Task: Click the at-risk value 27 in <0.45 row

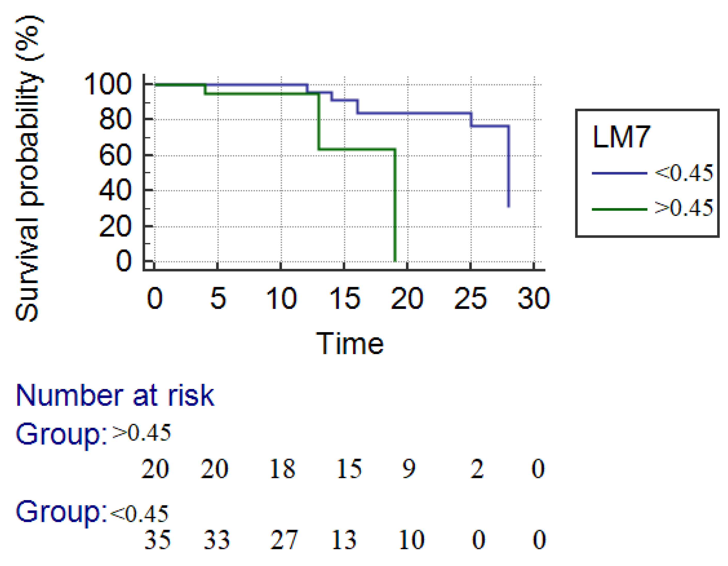Action: (284, 540)
